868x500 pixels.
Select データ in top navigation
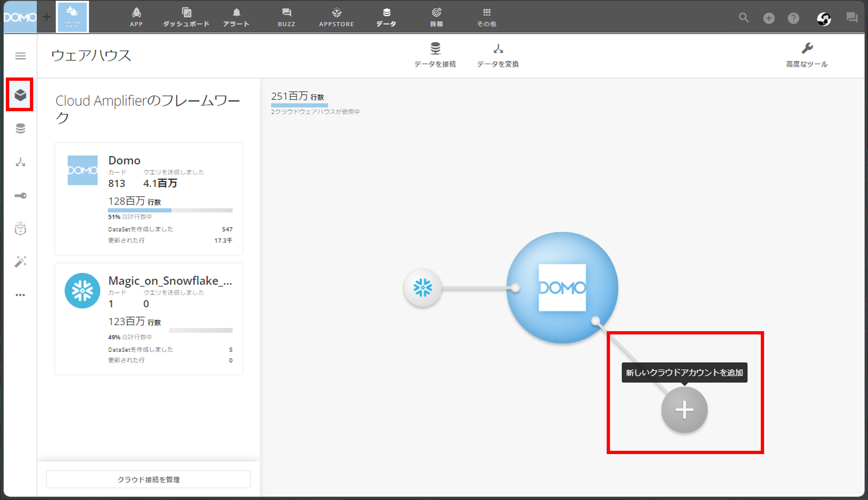point(386,17)
